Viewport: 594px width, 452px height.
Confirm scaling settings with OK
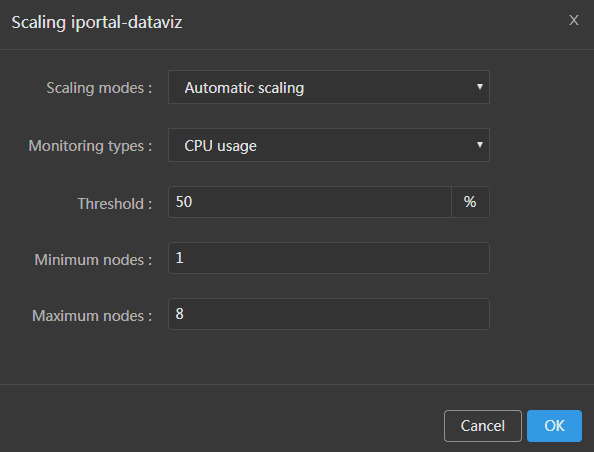[554, 426]
